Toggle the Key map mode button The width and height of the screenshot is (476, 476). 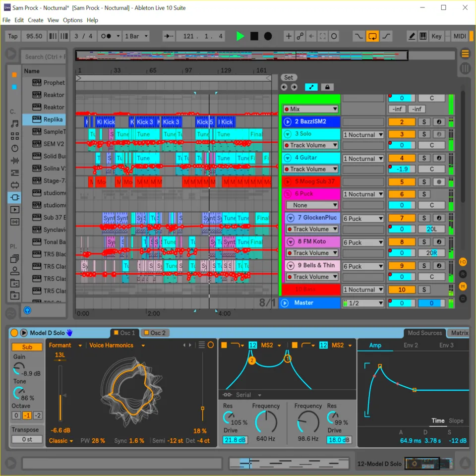point(436,36)
